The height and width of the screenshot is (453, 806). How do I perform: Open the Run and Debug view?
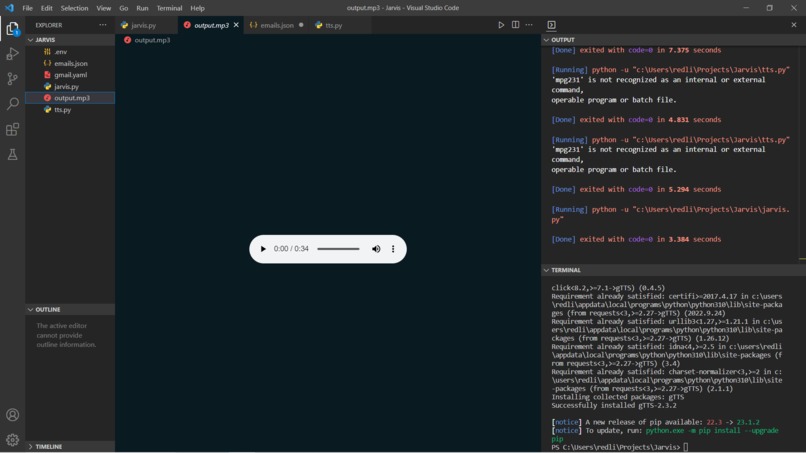12,54
